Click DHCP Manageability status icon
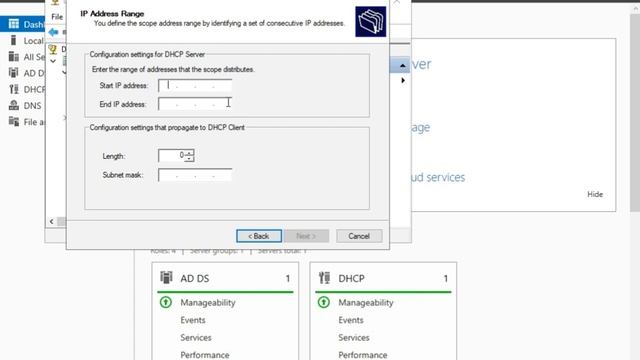This screenshot has height=360, width=640. pyautogui.click(x=324, y=302)
